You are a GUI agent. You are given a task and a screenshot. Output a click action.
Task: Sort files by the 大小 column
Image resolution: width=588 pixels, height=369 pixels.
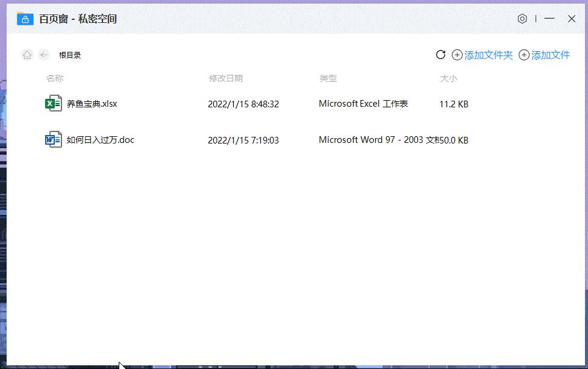(449, 78)
